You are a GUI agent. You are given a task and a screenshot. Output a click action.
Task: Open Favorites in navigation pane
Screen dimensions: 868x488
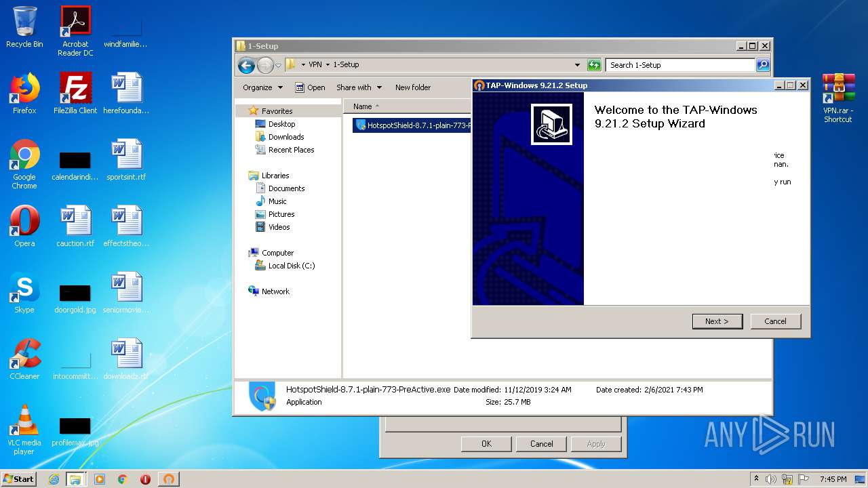[277, 111]
